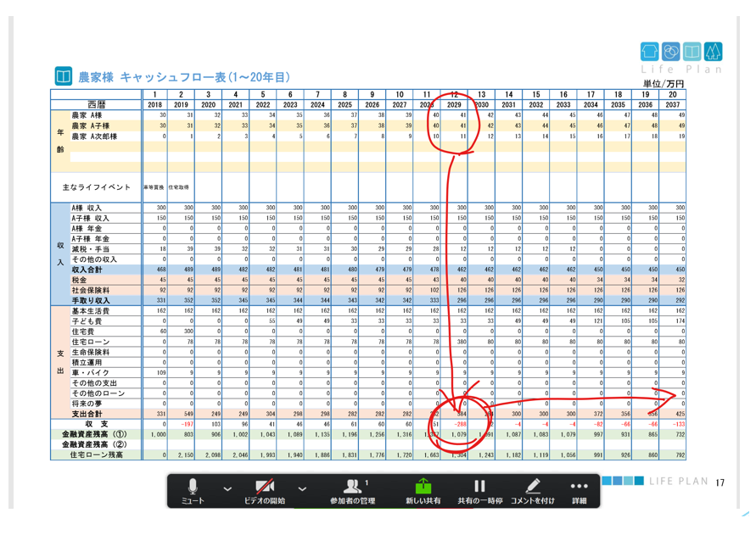Open 参加者の管理 participants panel
This screenshot has height=535, width=756.
352,491
